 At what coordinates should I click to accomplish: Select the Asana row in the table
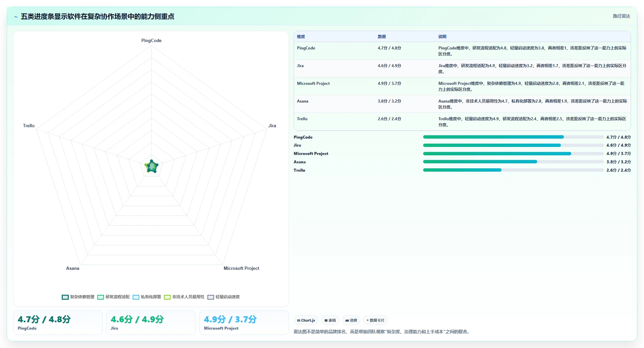(462, 104)
